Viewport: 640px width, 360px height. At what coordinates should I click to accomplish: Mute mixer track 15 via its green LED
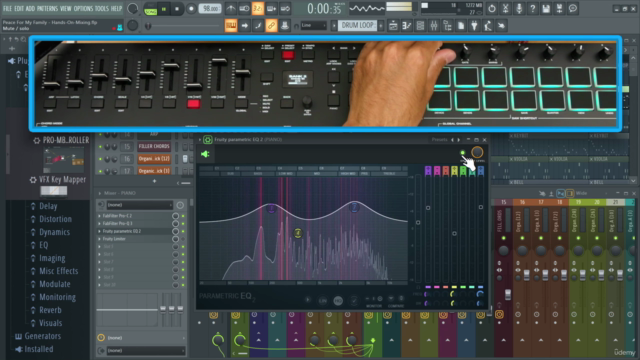[503, 238]
